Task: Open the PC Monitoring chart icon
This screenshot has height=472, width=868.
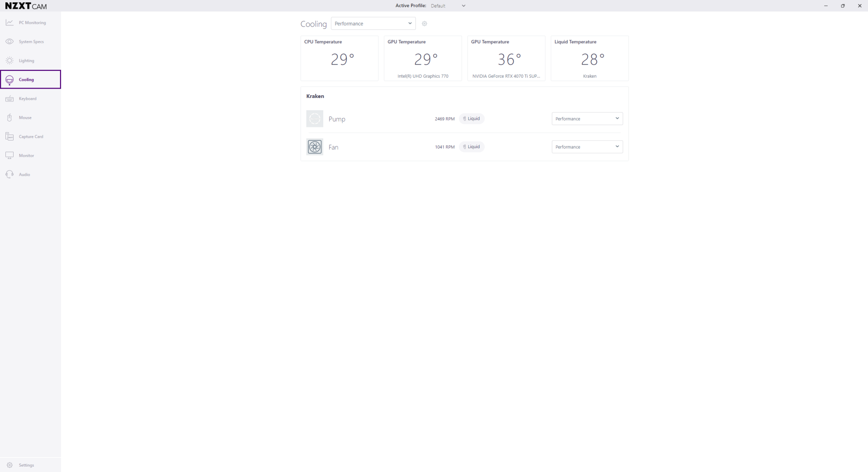Action: [9, 23]
